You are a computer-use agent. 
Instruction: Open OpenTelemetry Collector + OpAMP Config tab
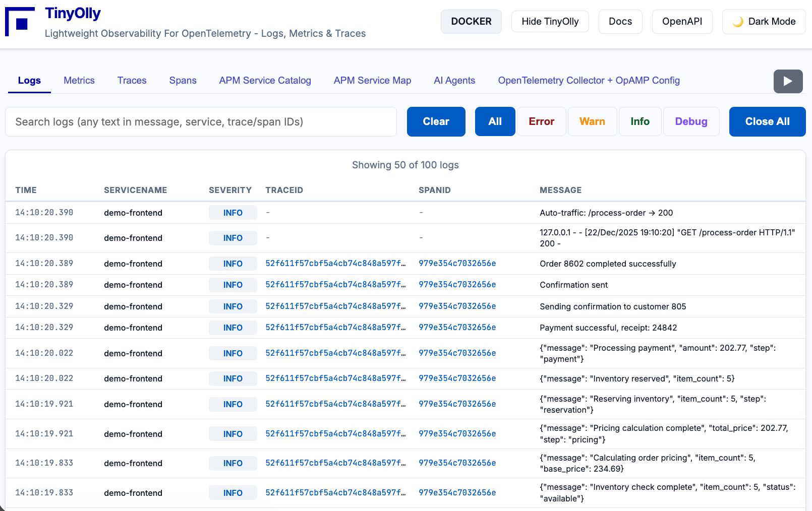click(589, 81)
